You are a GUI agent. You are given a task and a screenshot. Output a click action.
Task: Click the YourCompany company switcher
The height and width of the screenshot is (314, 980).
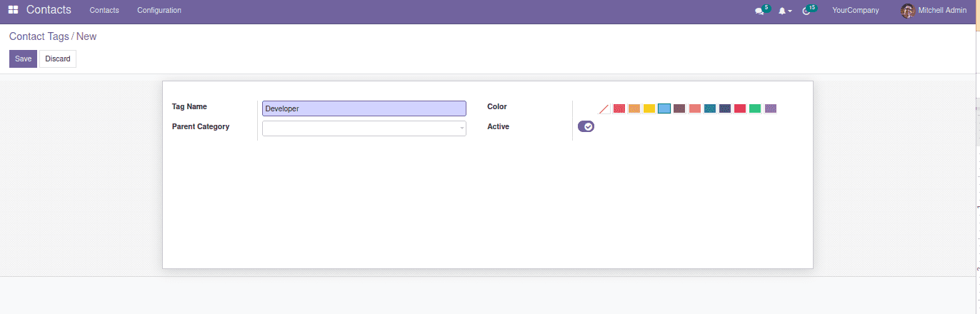pos(855,11)
